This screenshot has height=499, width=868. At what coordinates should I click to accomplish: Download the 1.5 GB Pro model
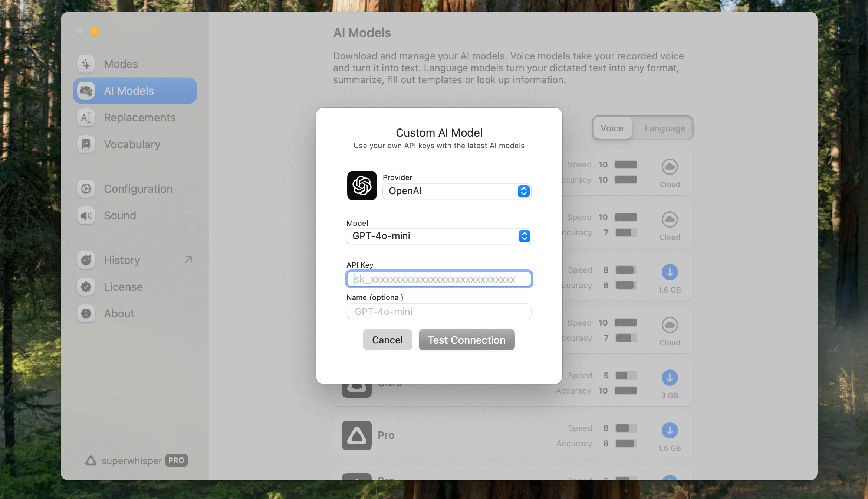[670, 431]
